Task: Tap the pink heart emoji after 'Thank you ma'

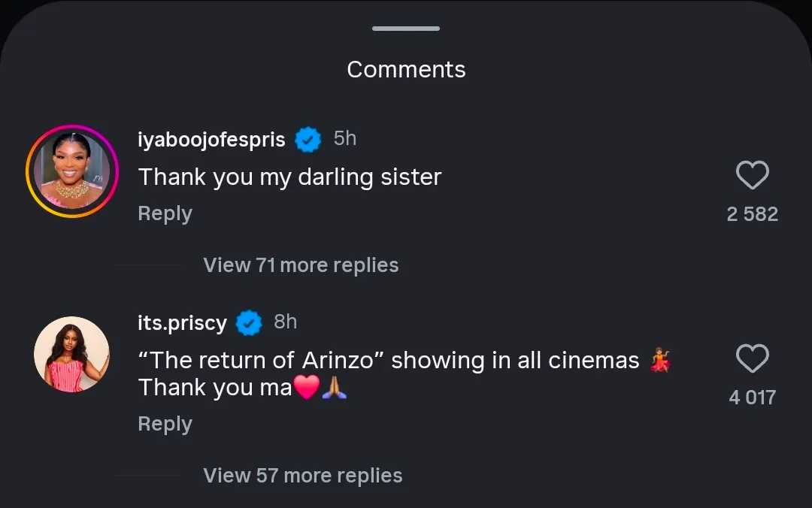Action: point(306,389)
